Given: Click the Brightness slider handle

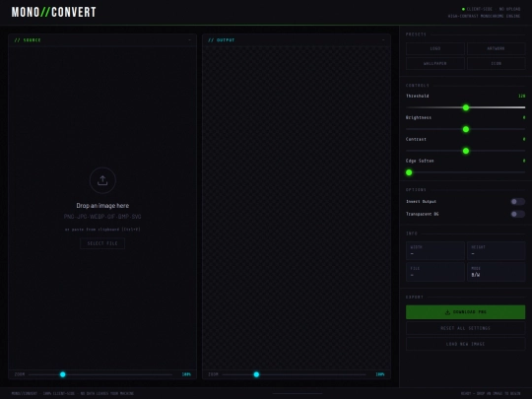Looking at the screenshot, I should [x=466, y=129].
